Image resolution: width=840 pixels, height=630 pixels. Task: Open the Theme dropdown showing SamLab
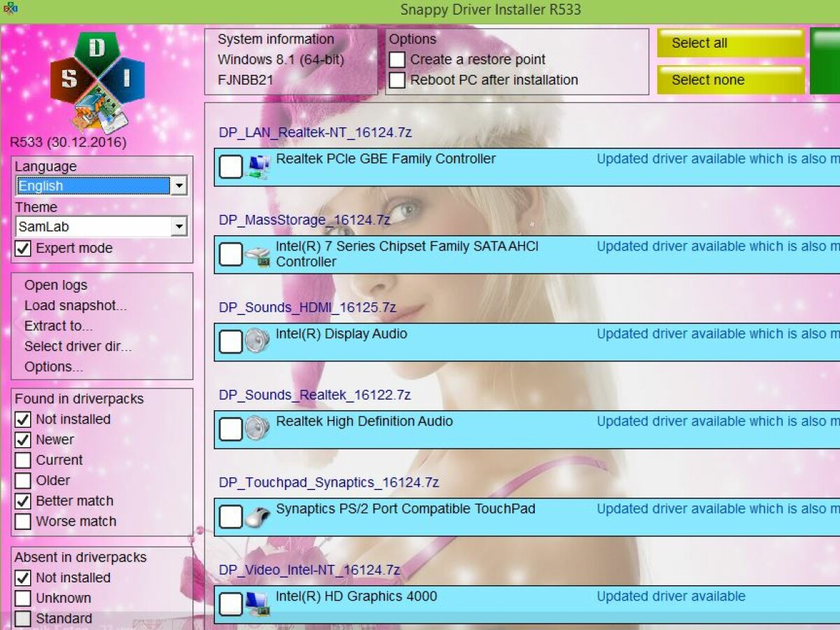pyautogui.click(x=179, y=226)
